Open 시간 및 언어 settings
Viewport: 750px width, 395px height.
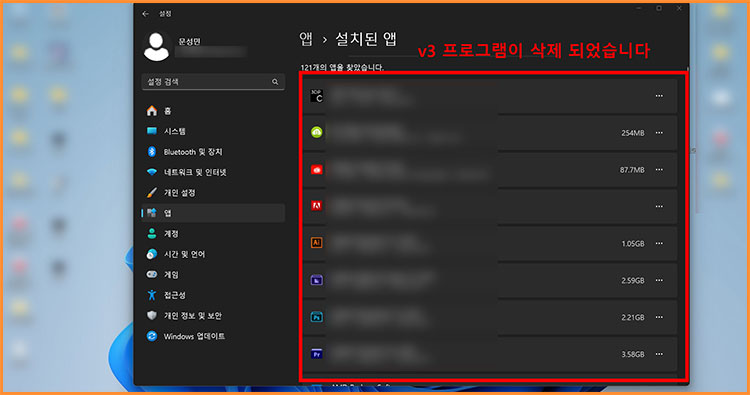click(213, 254)
